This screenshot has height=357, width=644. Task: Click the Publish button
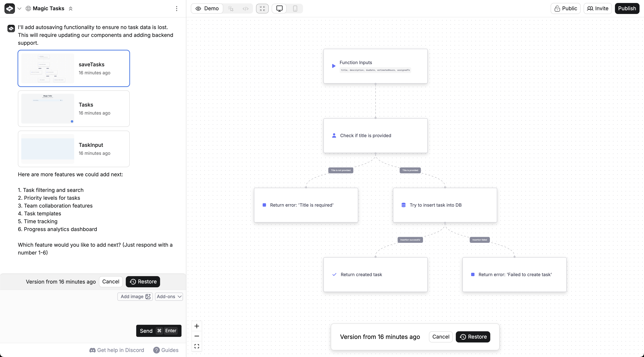pos(627,9)
